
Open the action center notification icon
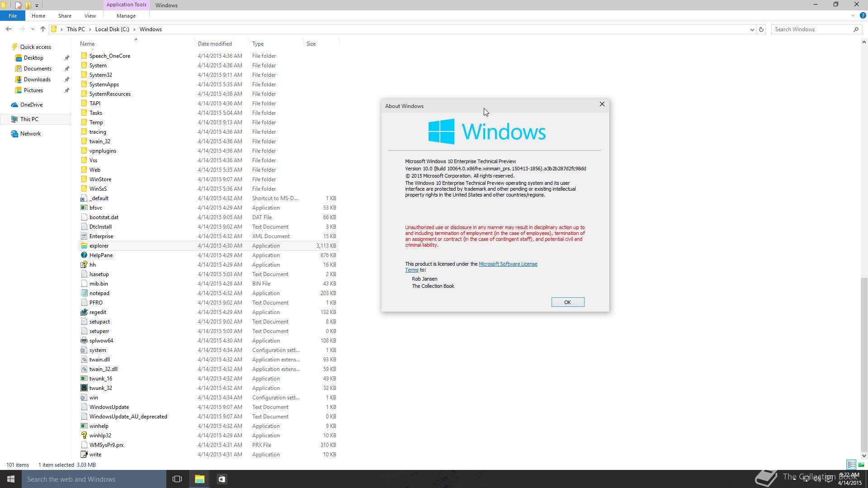click(x=829, y=479)
